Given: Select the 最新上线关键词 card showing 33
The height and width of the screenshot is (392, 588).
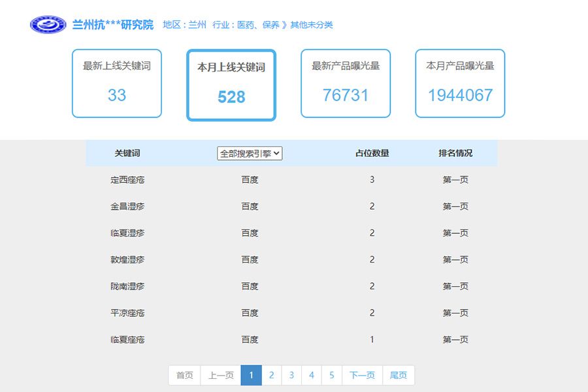Looking at the screenshot, I should [x=116, y=84].
